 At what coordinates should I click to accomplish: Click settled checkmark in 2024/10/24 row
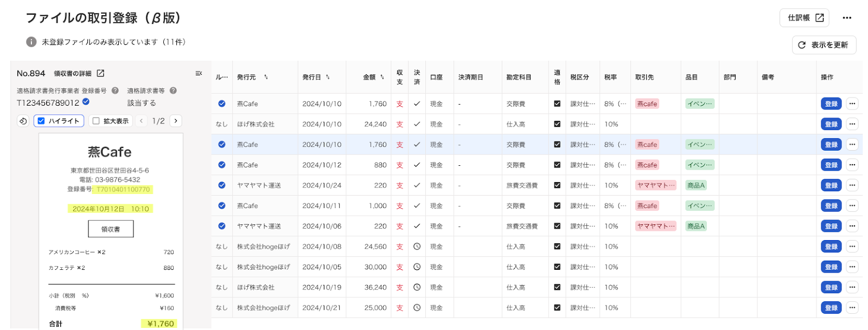417,185
